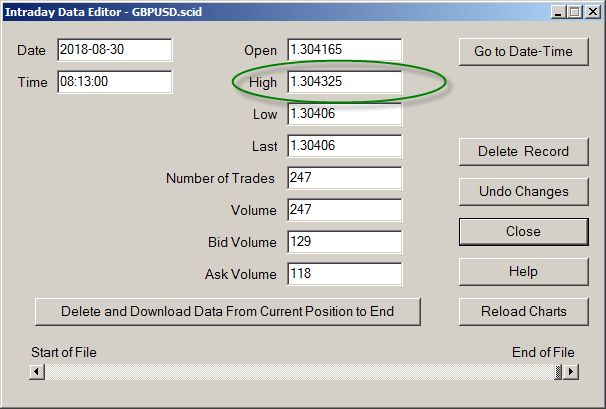Edit the Volume field showing 247
This screenshot has width=606, height=409.
pyautogui.click(x=345, y=210)
